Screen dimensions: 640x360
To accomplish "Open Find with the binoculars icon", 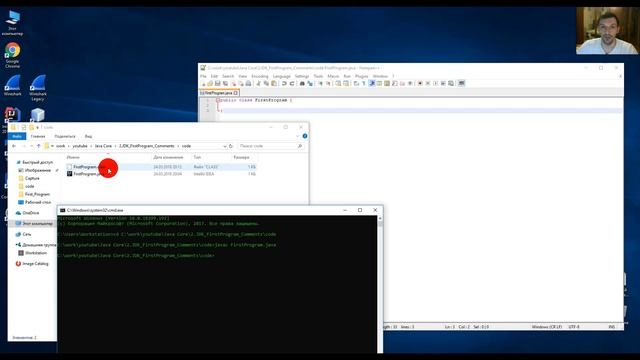I will tap(302, 83).
